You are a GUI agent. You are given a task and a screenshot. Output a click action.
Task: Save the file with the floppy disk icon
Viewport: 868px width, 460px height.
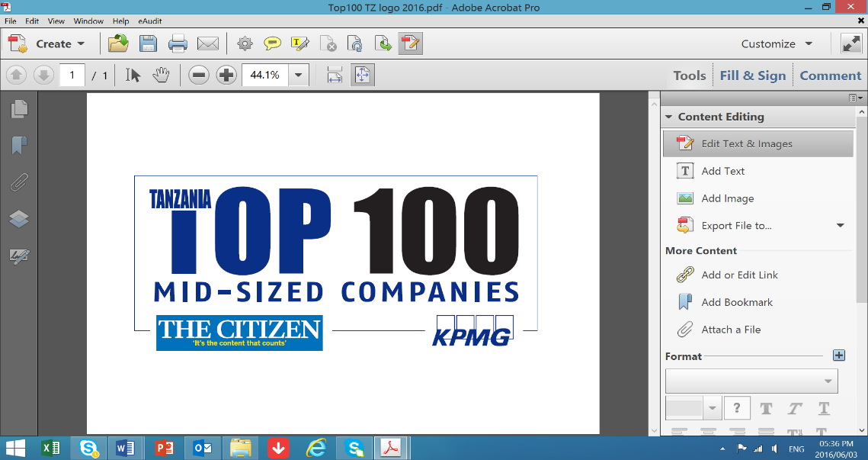coord(148,43)
